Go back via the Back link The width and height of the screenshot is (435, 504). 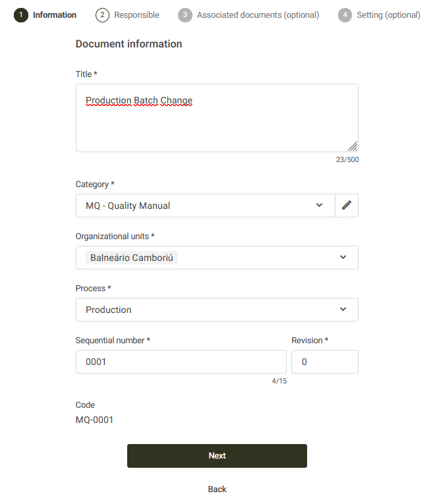(217, 490)
